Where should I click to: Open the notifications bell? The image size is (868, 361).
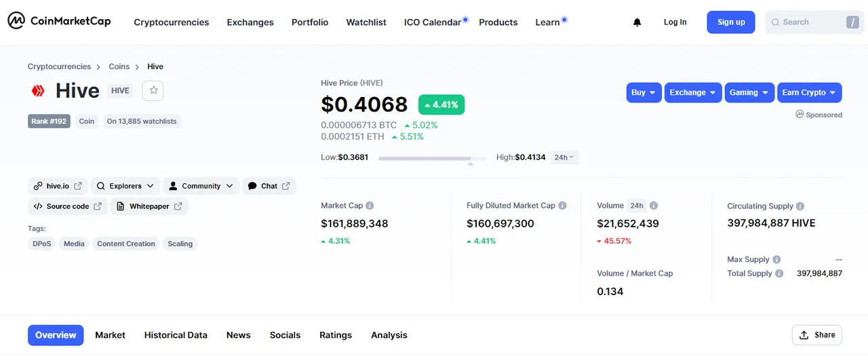tap(637, 22)
